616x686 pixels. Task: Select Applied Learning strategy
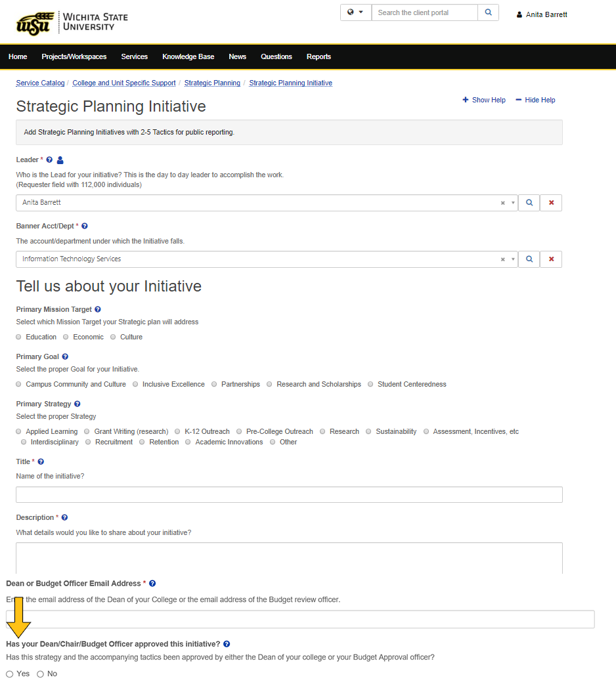(x=18, y=431)
